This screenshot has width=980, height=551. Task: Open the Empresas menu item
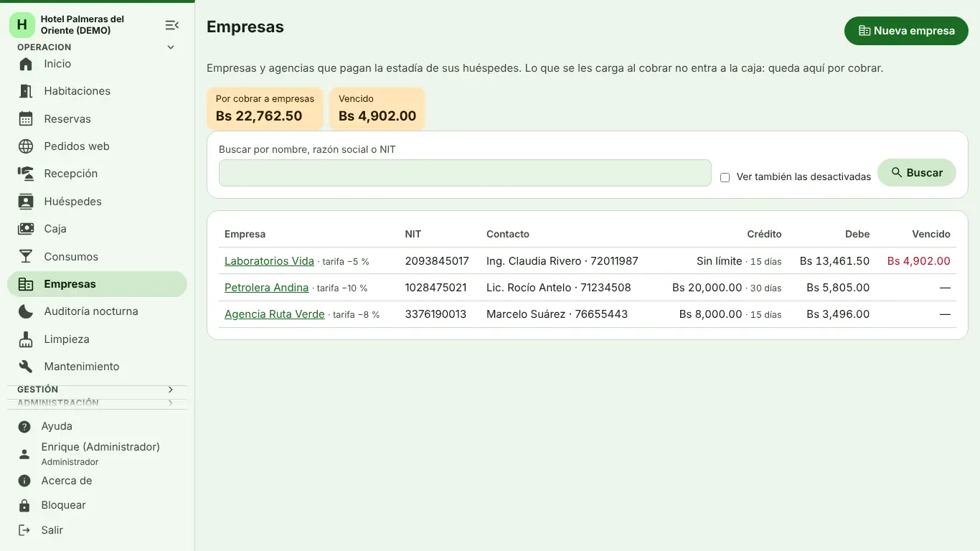tap(97, 284)
